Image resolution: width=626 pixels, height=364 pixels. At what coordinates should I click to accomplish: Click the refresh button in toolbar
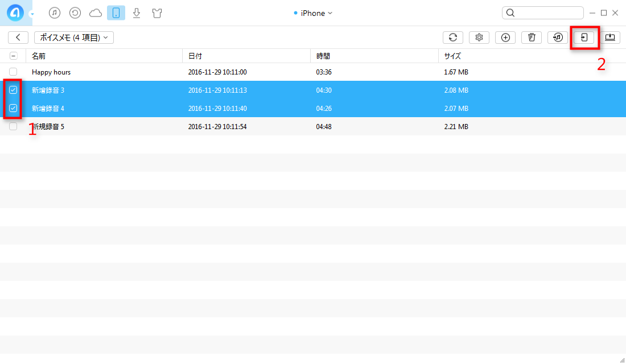click(x=453, y=38)
